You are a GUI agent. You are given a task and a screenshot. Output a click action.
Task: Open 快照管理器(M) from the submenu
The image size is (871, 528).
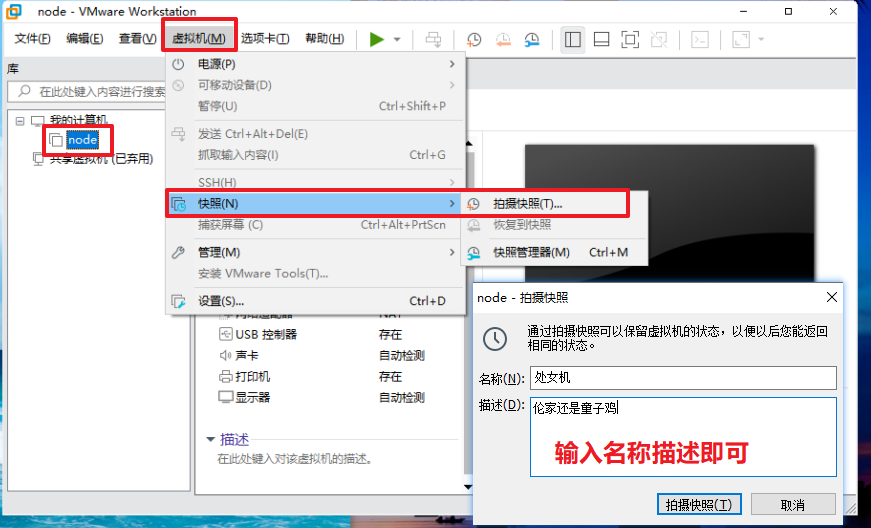point(554,253)
